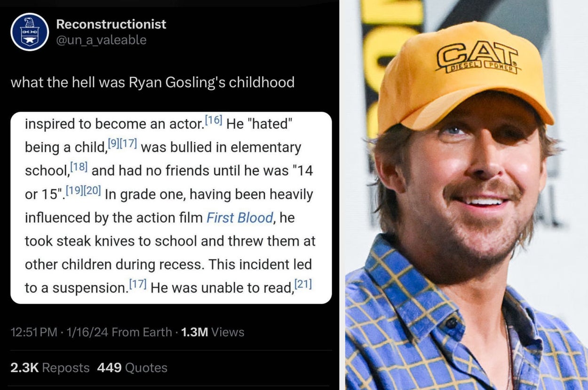The width and height of the screenshot is (588, 390).
Task: Open citation [21] after "unable to read"
Action: 303,284
